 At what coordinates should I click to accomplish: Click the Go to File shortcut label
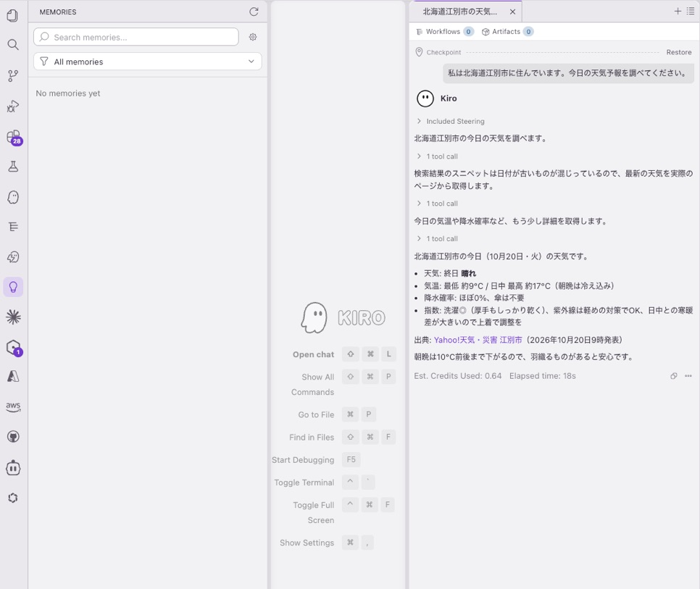(316, 414)
